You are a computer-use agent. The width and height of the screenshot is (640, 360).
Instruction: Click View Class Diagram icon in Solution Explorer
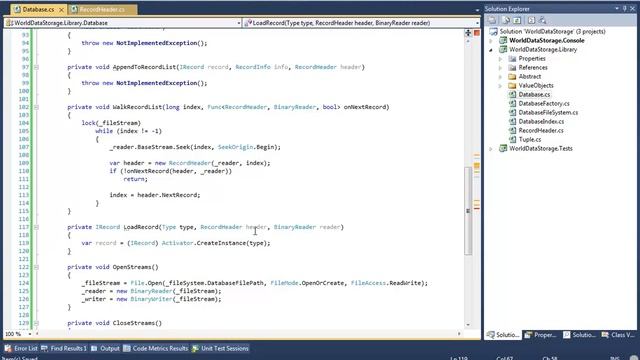(542, 20)
